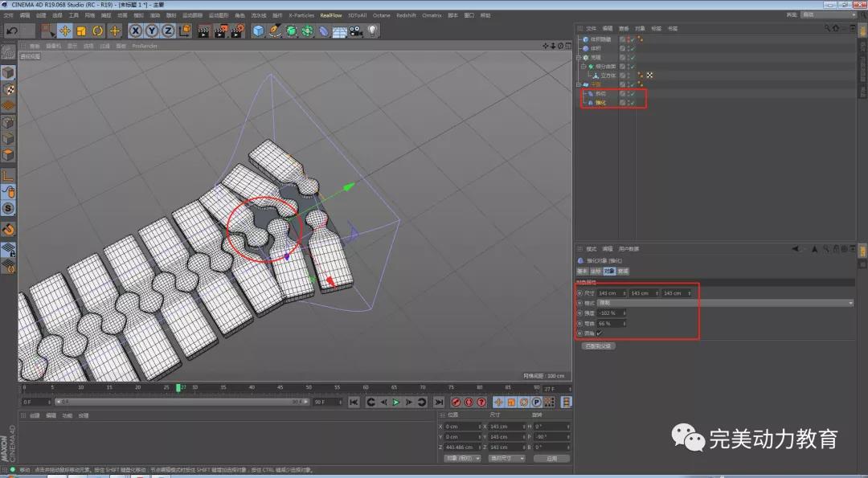Enable the 圆角 checkbox in attributes
This screenshot has height=478, width=868.
[599, 333]
